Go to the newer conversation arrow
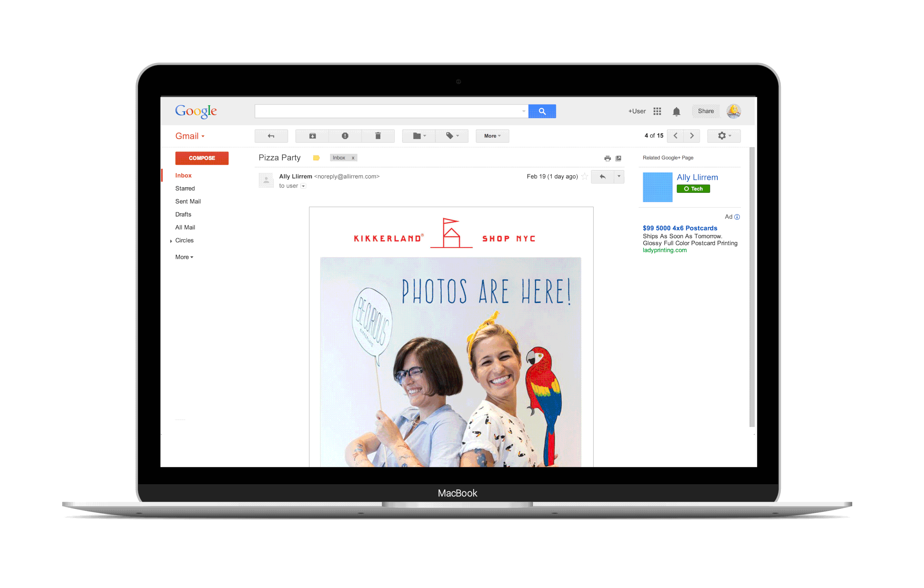This screenshot has width=924, height=588. [675, 136]
